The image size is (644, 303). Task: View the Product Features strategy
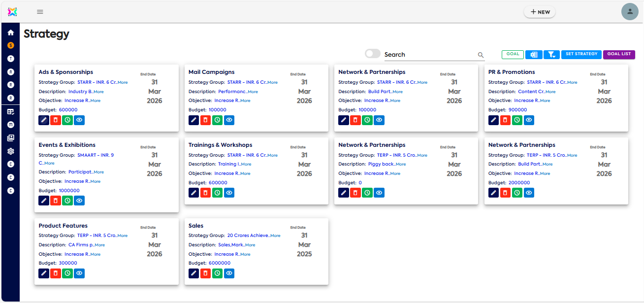(x=79, y=273)
